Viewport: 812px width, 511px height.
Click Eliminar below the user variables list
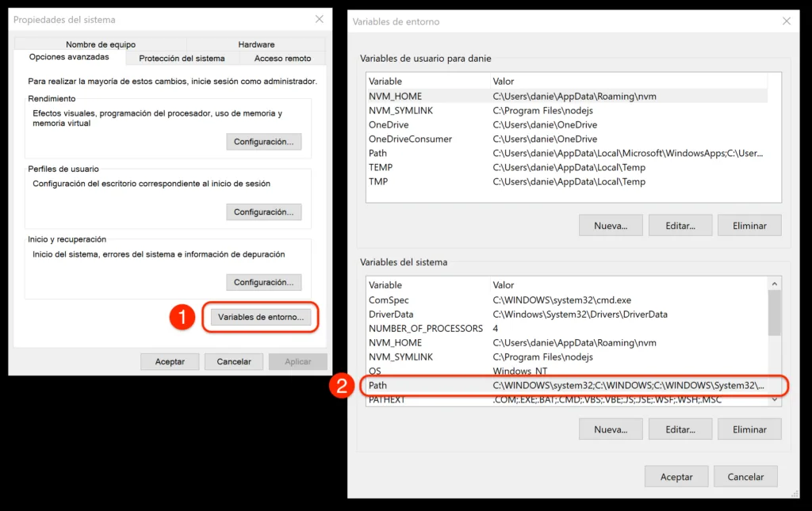click(749, 226)
